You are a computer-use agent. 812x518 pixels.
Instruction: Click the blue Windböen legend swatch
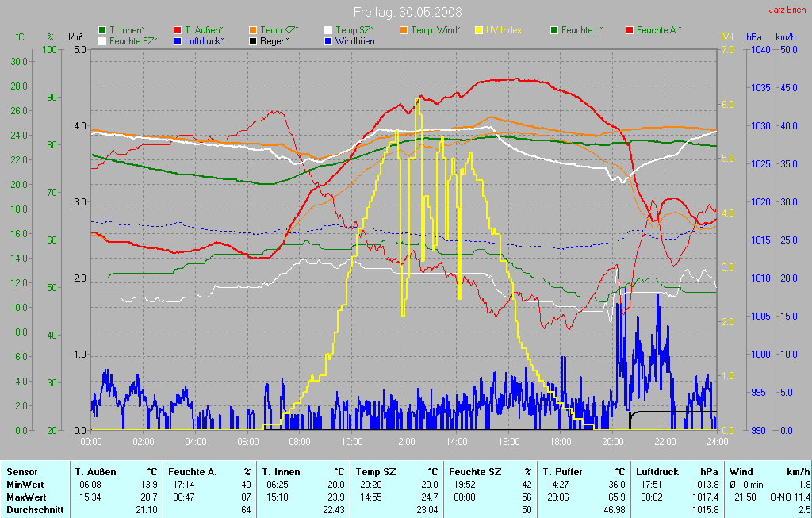point(328,41)
